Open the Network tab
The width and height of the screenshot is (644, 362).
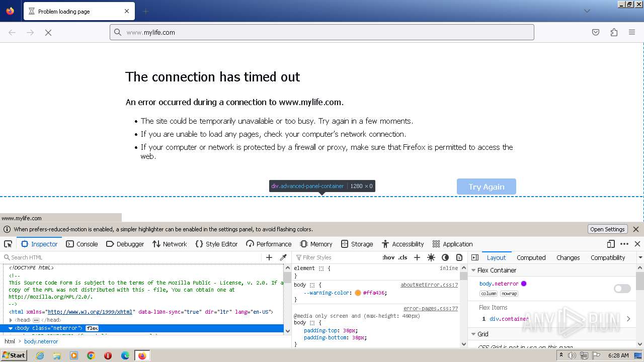coord(170,244)
